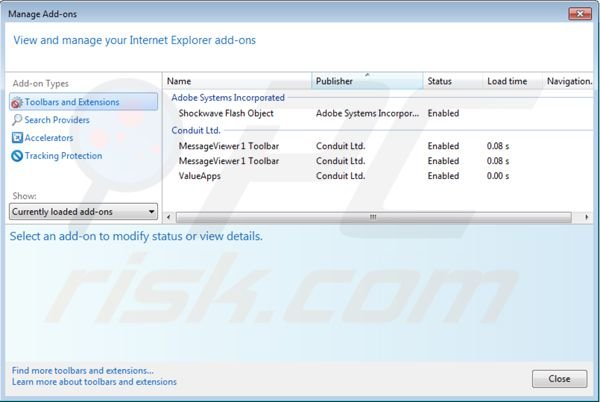The width and height of the screenshot is (600, 402).
Task: Click Enabled status of ValueApps
Action: [x=443, y=176]
